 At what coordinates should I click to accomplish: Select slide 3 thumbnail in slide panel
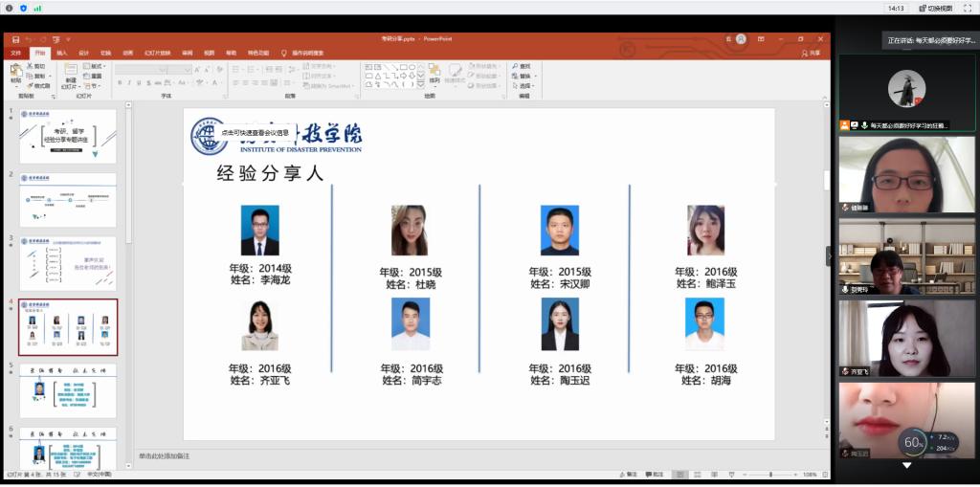point(68,263)
